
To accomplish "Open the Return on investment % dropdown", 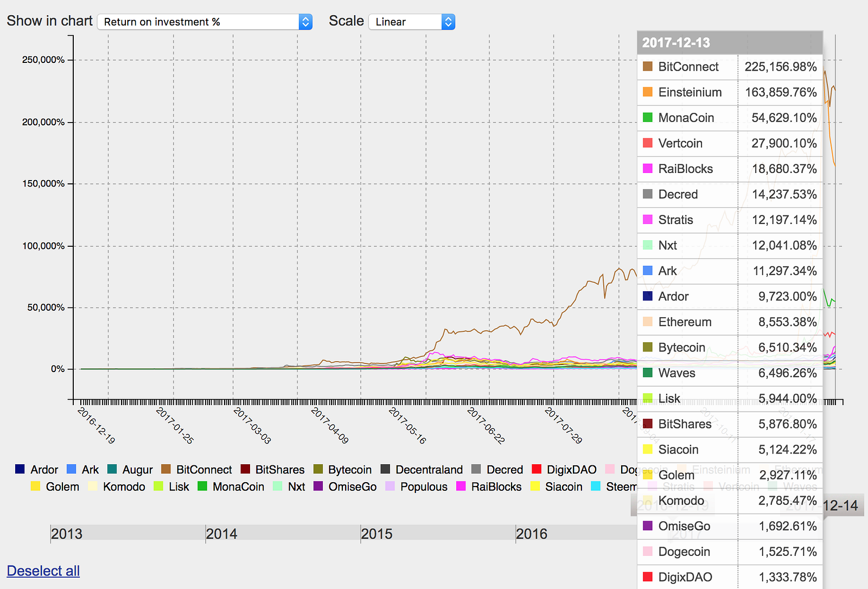I will tap(205, 22).
